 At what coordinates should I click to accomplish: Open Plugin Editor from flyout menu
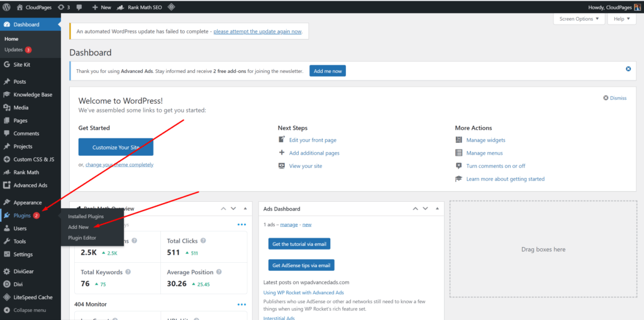(x=82, y=238)
